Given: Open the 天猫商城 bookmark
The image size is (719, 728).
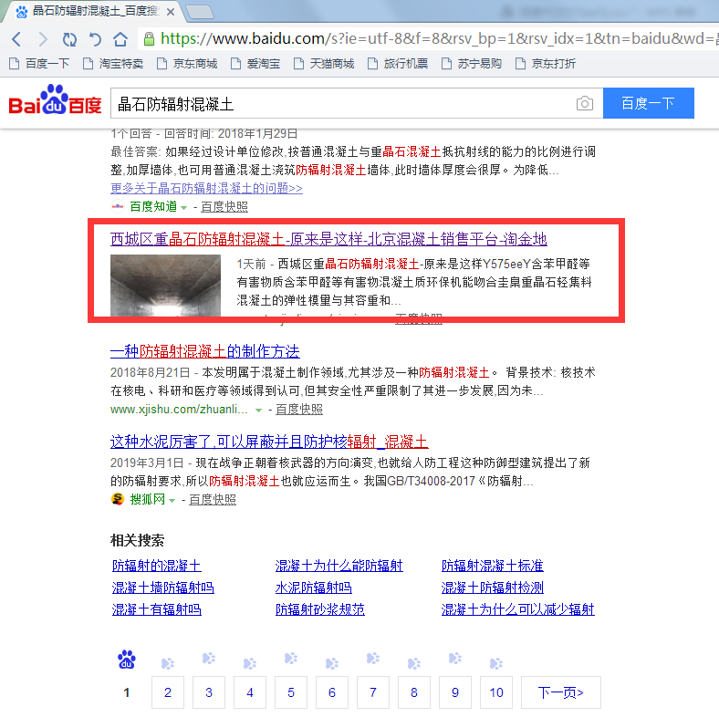Looking at the screenshot, I should click(x=324, y=64).
